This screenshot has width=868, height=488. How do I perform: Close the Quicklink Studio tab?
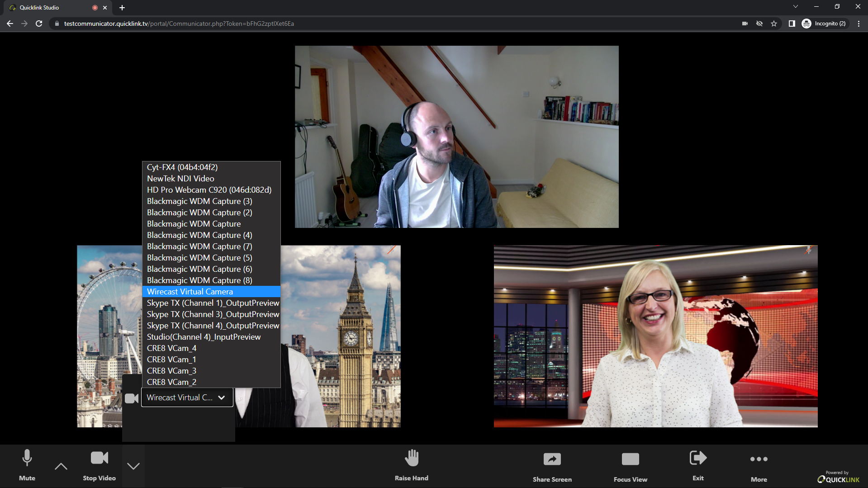click(x=105, y=8)
